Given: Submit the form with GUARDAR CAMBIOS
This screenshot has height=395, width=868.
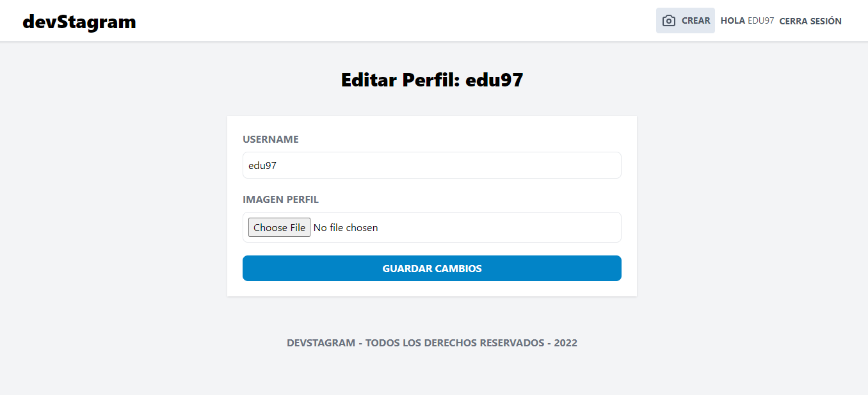Looking at the screenshot, I should 431,268.
